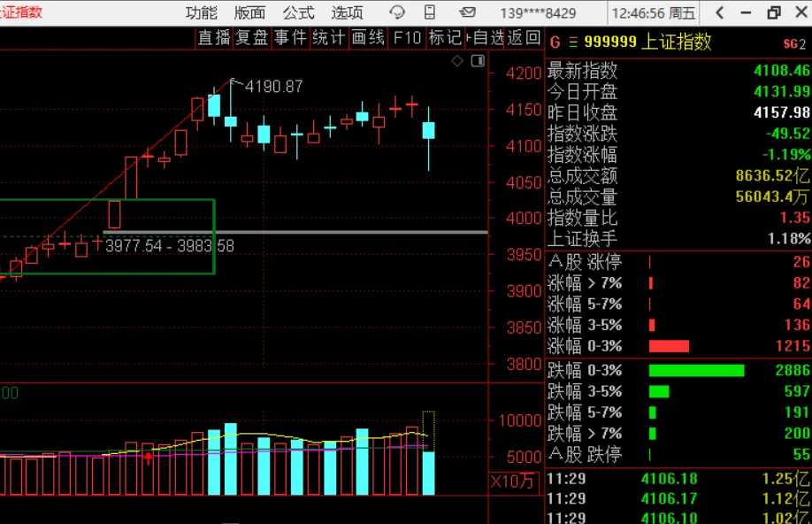Click the 999999 上证指数 title

pyautogui.click(x=647, y=42)
